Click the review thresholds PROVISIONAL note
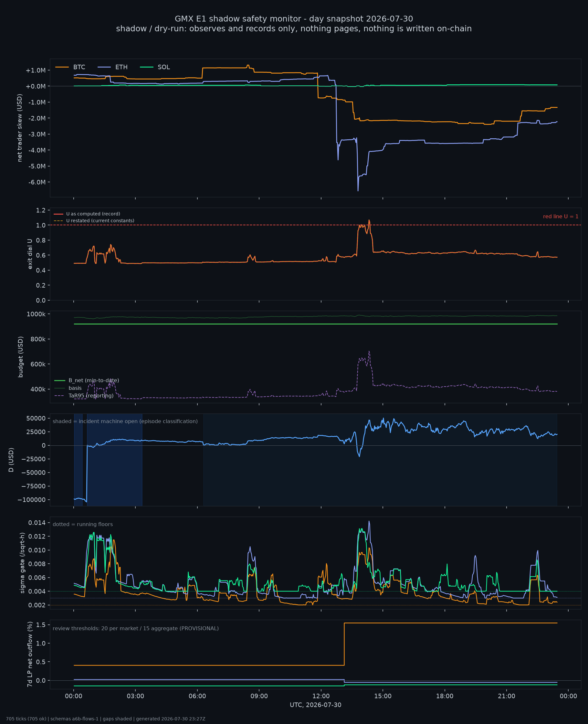This screenshot has width=588, height=724. tap(135, 628)
